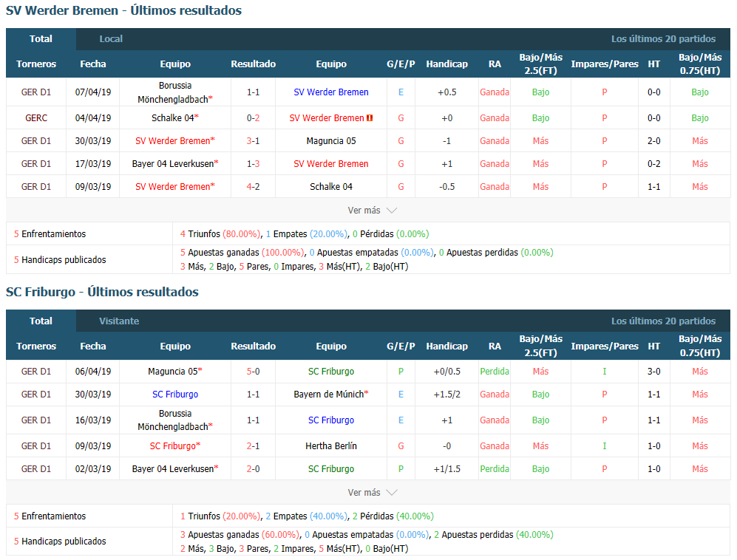Screen dimensions: 737x560
Task: Expand Ver más under the Werder Bremen table
Action: (373, 211)
